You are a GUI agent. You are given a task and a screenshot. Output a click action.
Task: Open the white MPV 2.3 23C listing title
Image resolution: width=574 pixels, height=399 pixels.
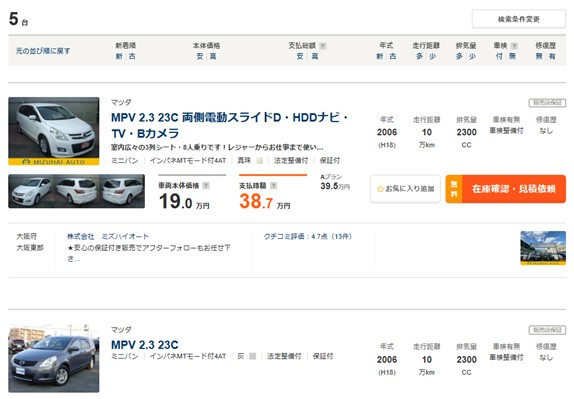pos(230,125)
